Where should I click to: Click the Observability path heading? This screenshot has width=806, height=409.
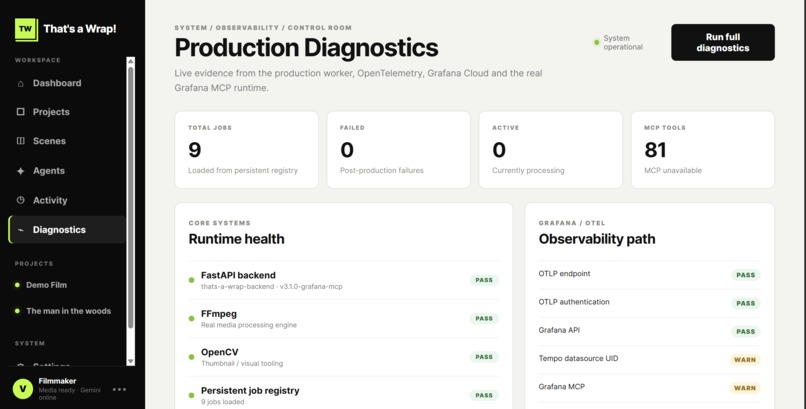click(597, 239)
